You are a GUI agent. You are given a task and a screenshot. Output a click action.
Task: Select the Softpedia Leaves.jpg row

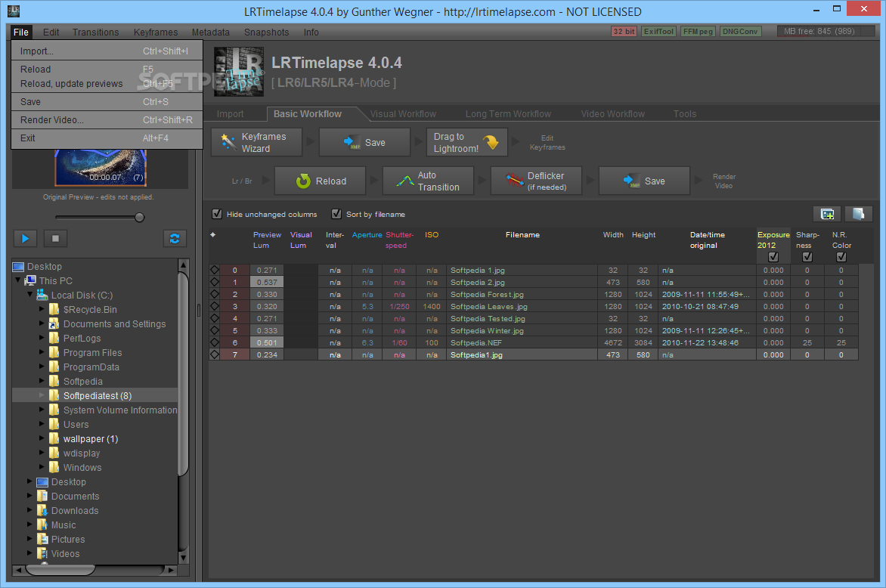[x=534, y=306]
